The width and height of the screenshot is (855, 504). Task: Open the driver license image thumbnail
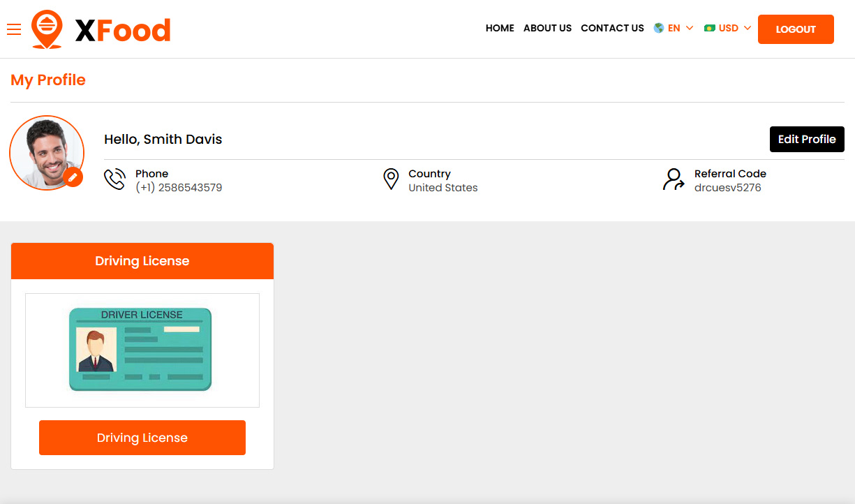pyautogui.click(x=142, y=350)
